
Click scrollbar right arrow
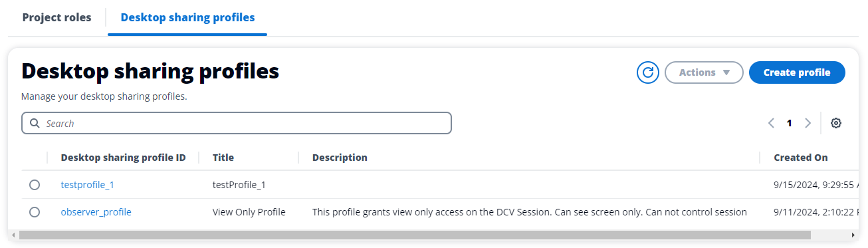[853, 235]
